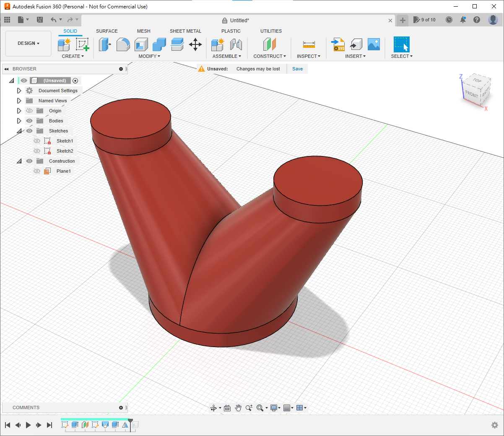The width and height of the screenshot is (504, 436).
Task: Select the Shell tool icon
Action: 141,44
